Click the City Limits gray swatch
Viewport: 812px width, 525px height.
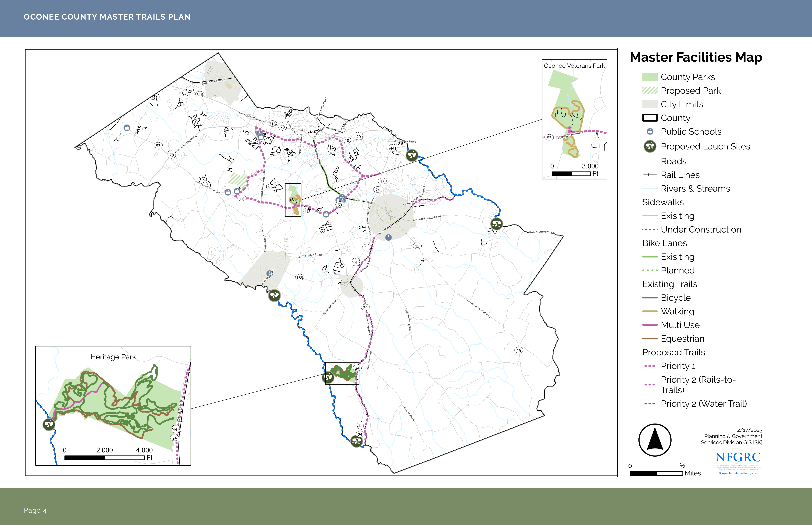[x=650, y=104]
